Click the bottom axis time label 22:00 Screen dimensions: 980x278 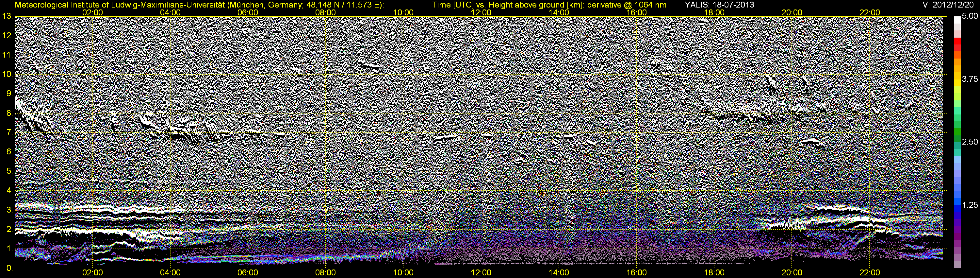tap(870, 273)
